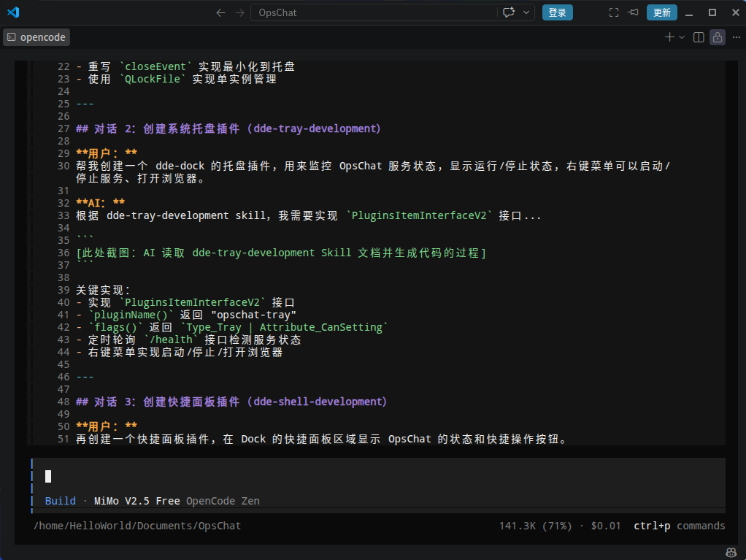This screenshot has width=746, height=560.
Task: Click line 44 右键菜单实现启动 text
Action: [185, 352]
